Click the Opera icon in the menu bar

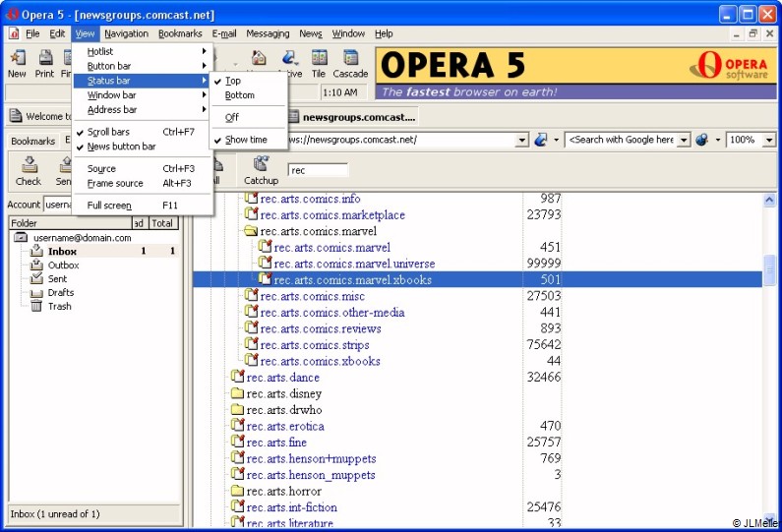tap(14, 33)
